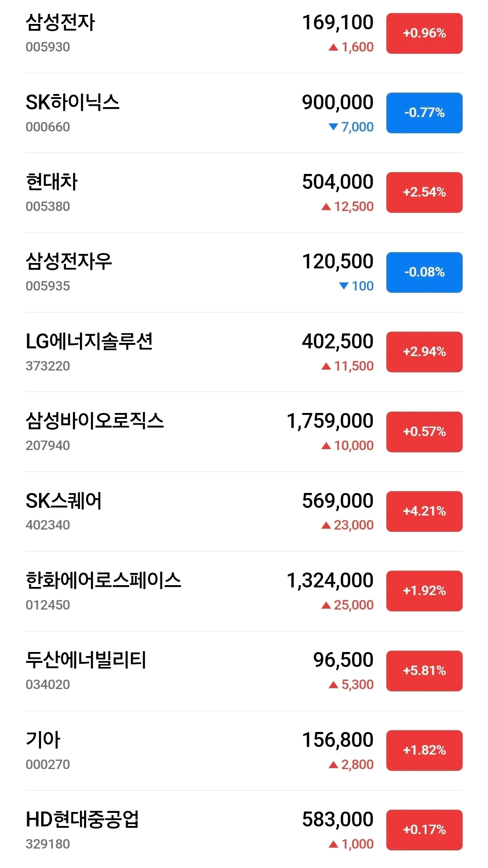Viewport: 488px width, 868px height.
Task: Open the SK하이닉스 stock name
Action: (72, 102)
